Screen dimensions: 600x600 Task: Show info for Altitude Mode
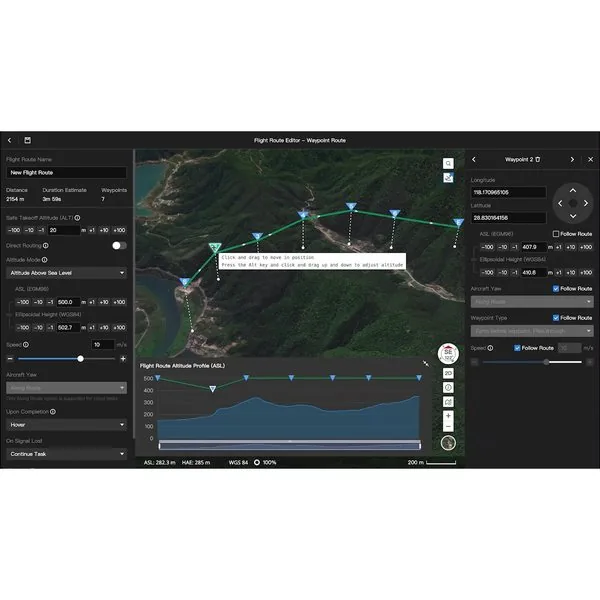coord(44,260)
